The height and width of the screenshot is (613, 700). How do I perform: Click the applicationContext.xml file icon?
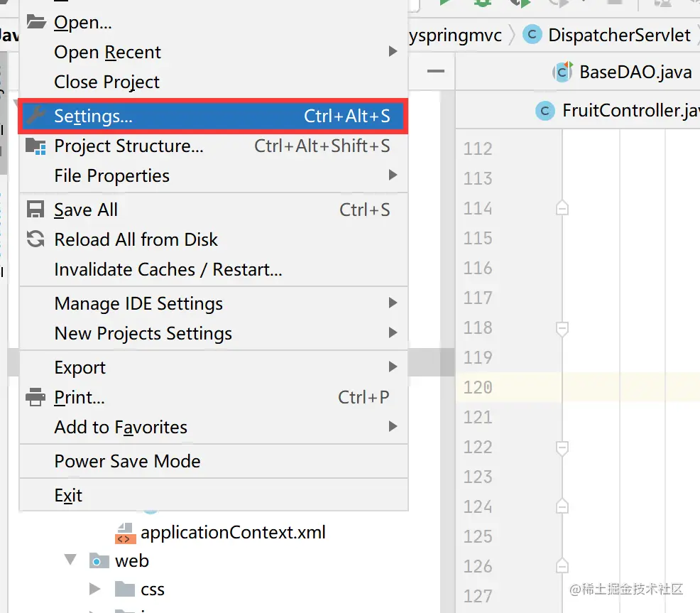[125, 533]
